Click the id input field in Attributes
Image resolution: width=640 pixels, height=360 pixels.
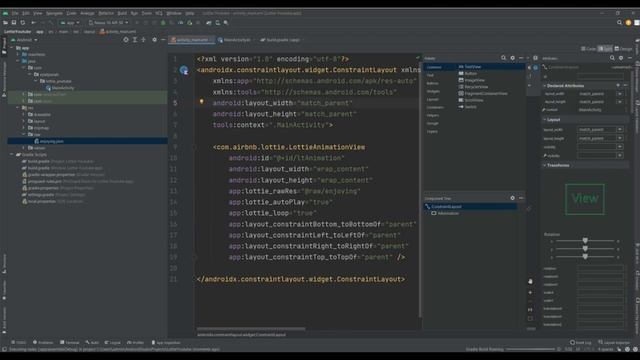coord(600,76)
